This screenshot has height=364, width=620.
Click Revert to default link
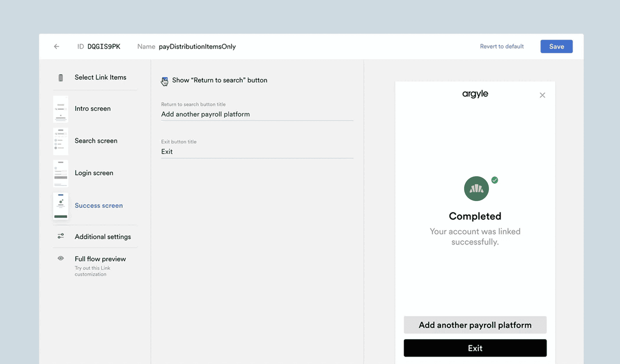pyautogui.click(x=502, y=46)
